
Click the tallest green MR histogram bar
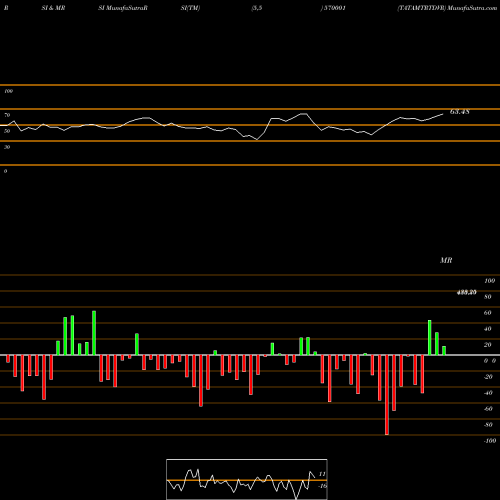click(94, 333)
